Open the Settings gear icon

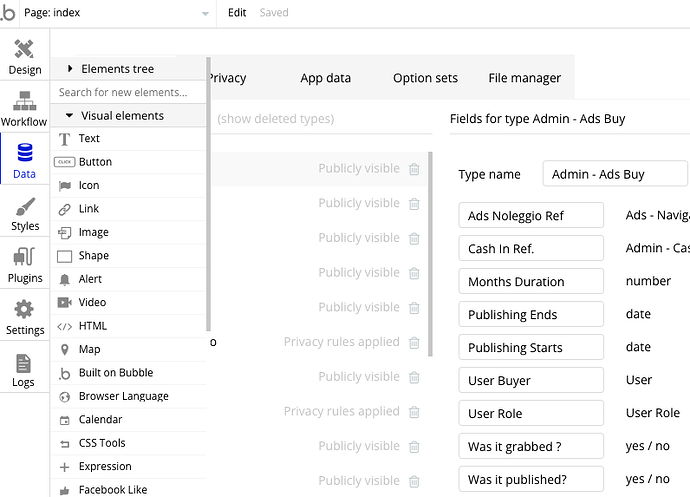click(x=25, y=310)
